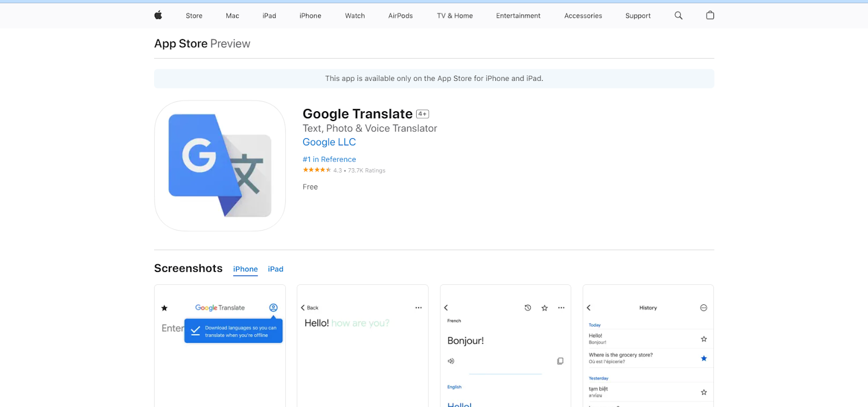Screen dimensions: 868x407
Task: Click the Today label in History
Action: (595, 325)
